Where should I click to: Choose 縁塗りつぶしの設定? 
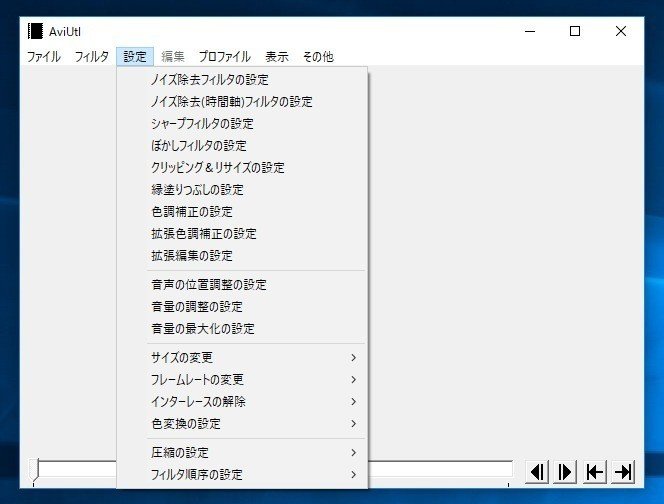click(x=242, y=190)
